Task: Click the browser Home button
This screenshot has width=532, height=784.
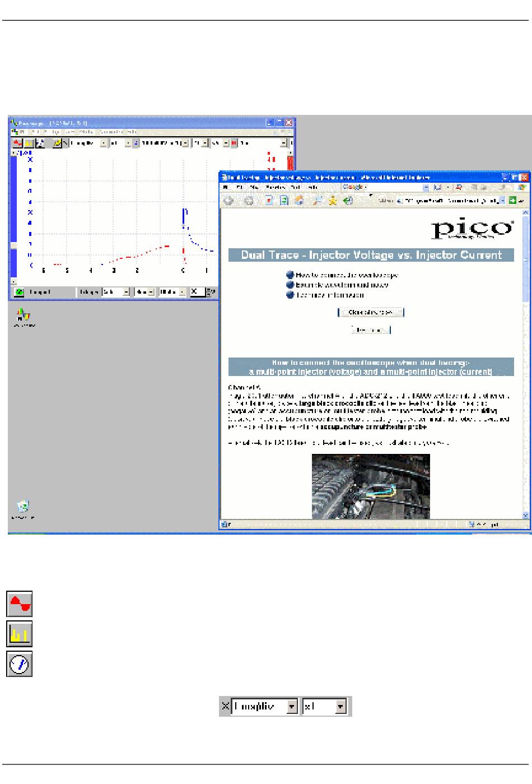Action: click(x=299, y=201)
